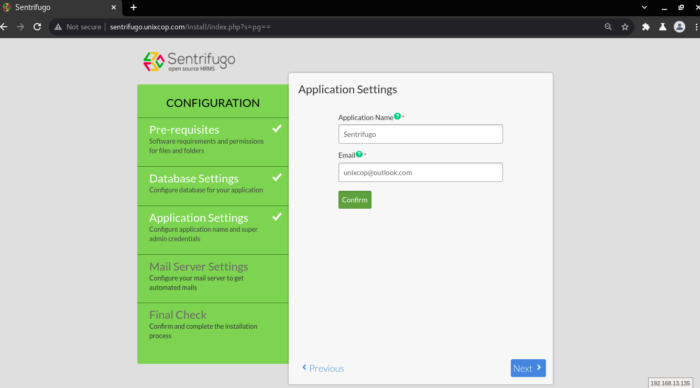The height and width of the screenshot is (388, 700).
Task: Click the Not secure text label
Action: [x=83, y=27]
